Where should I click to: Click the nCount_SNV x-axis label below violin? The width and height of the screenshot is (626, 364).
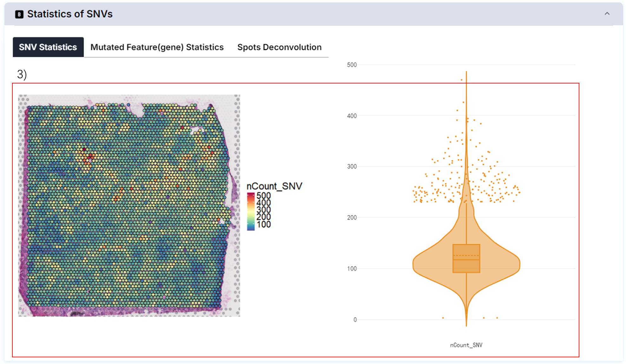coord(466,345)
